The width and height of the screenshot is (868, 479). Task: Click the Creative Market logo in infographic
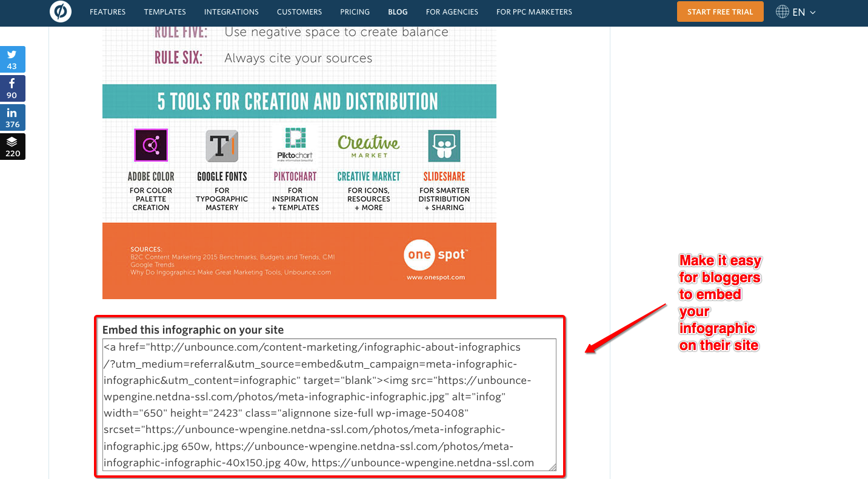coord(369,146)
